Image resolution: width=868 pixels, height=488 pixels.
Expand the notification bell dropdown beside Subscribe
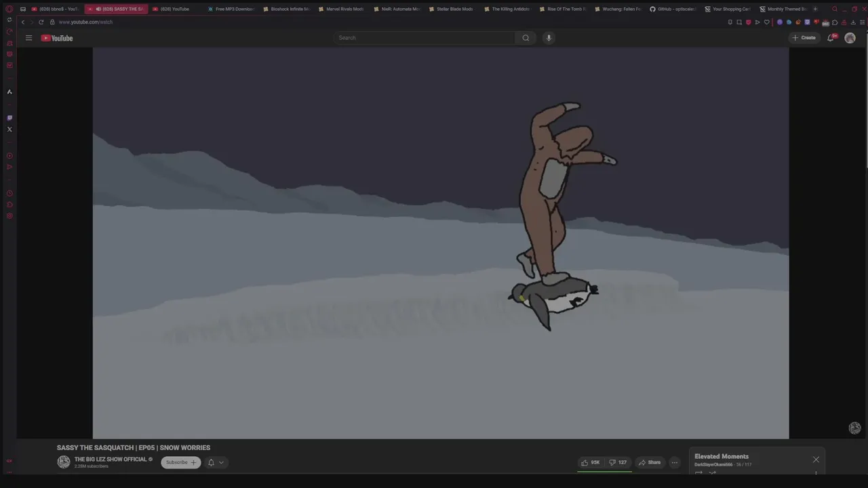pyautogui.click(x=216, y=462)
